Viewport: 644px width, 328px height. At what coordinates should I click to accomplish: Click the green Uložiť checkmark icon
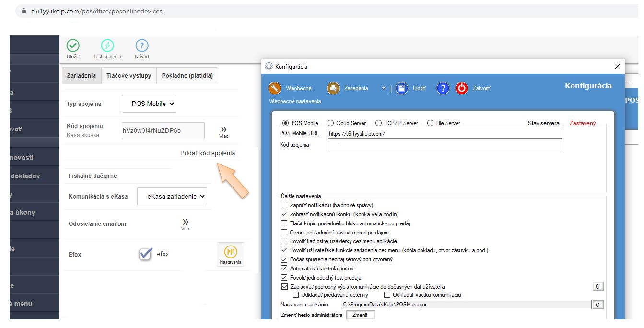(73, 46)
